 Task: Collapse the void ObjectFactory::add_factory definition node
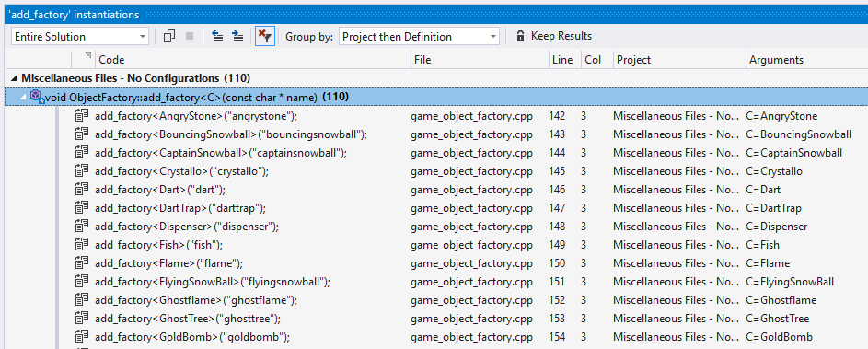coord(23,97)
